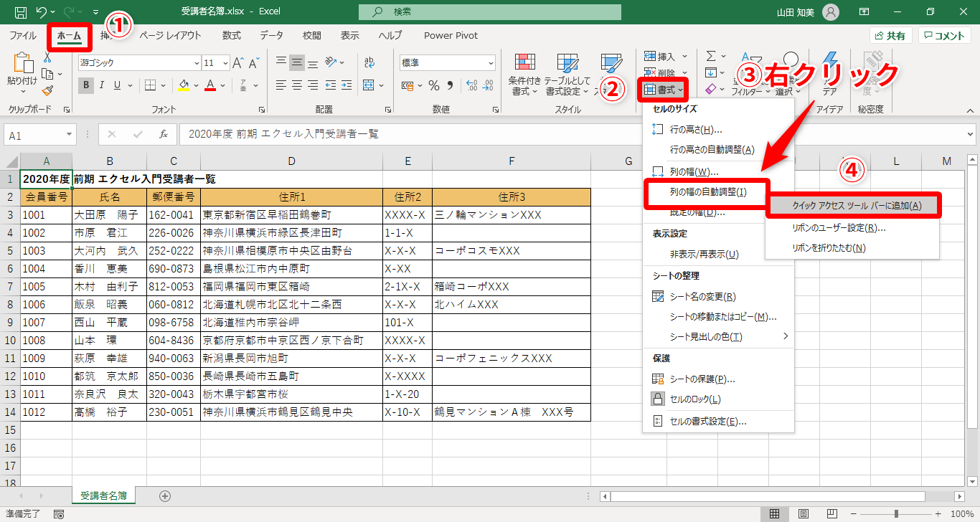Expand the formula bar

(x=971, y=134)
